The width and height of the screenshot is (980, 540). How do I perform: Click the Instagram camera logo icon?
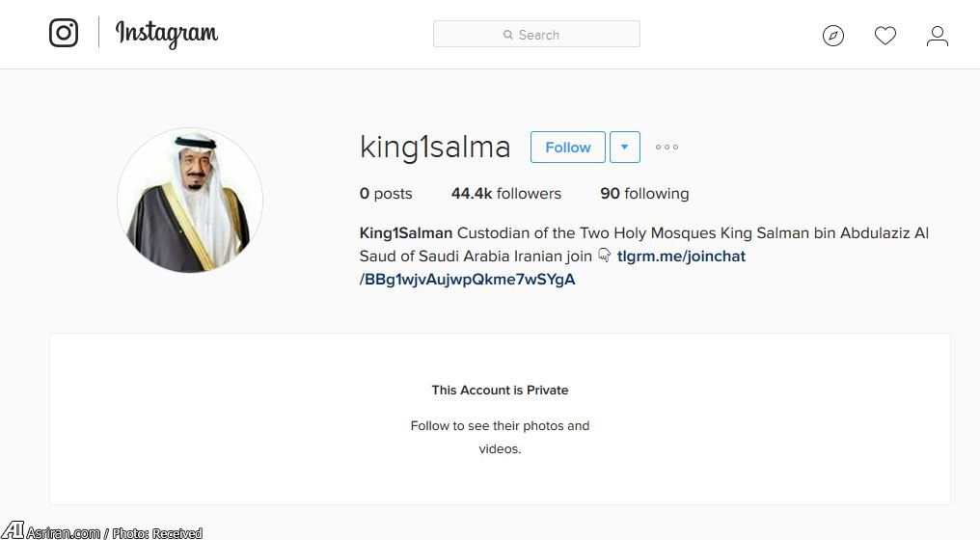[64, 33]
